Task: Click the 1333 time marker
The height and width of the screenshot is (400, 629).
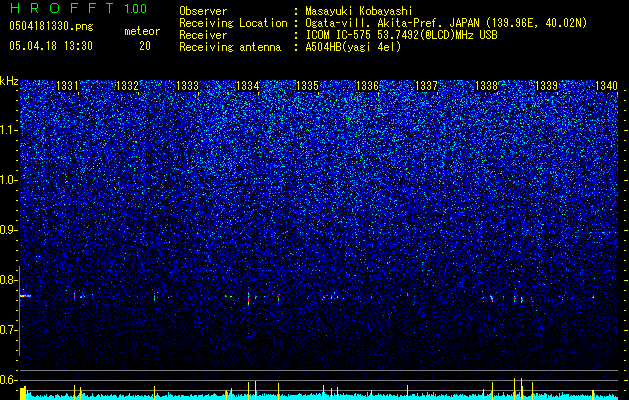Action: (187, 86)
